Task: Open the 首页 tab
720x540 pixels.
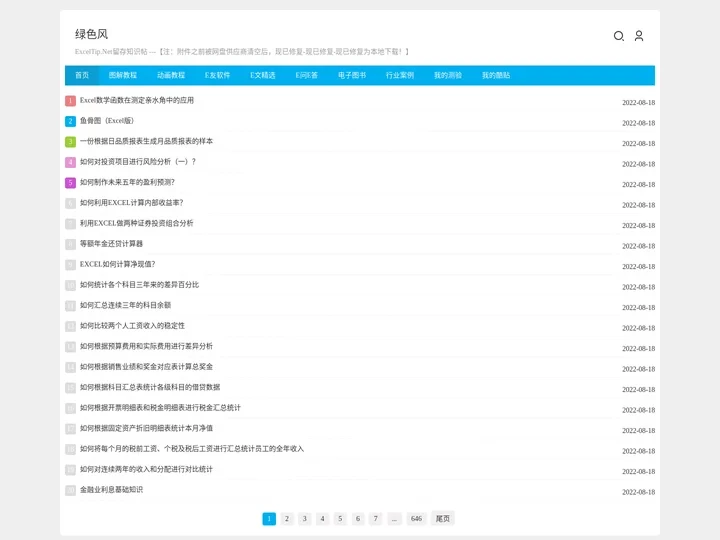Action: (x=82, y=75)
